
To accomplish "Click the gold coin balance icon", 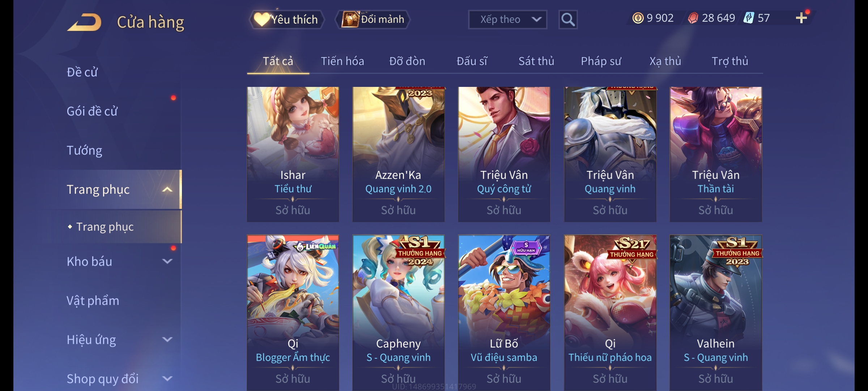I will 638,18.
